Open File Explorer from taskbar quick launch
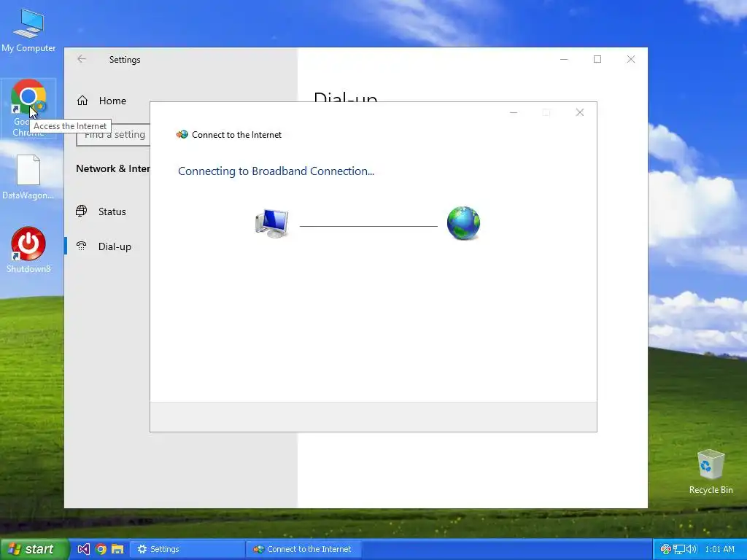747x560 pixels. point(117,549)
